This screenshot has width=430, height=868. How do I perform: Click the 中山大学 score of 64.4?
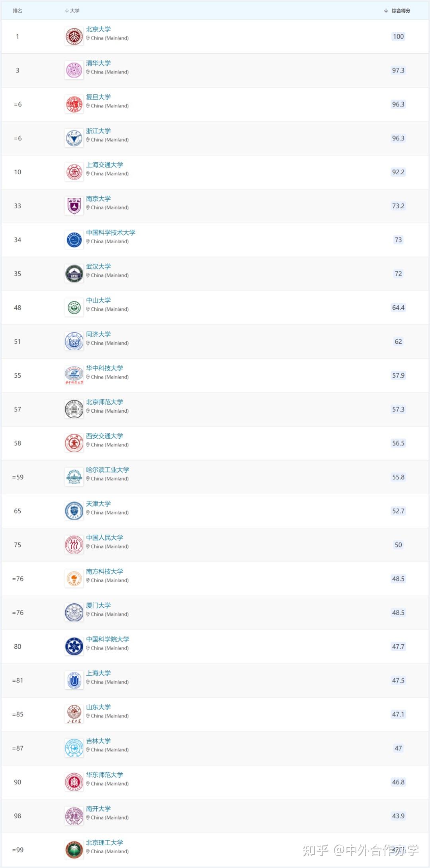point(398,308)
